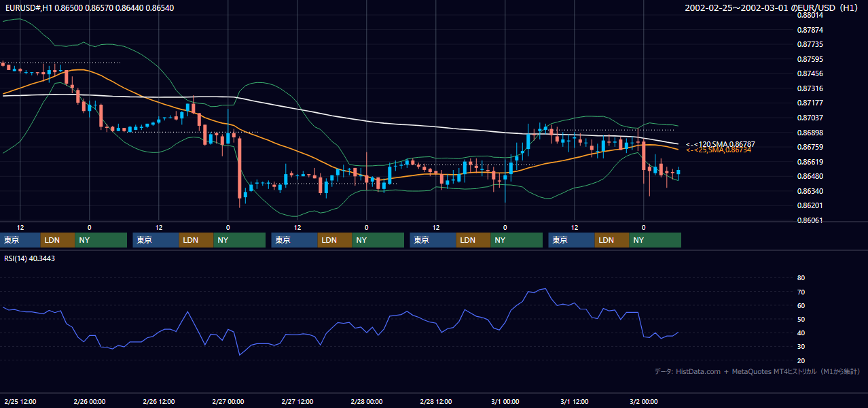Select the 2/27 12:00 date label
This screenshot has height=408, width=868.
point(297,402)
